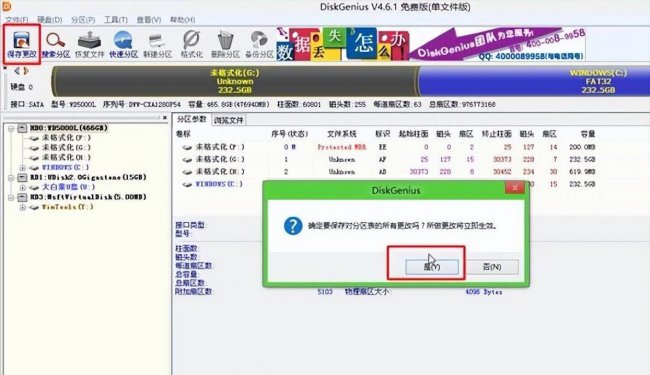Switch to the 分区参数 tab
Image resolution: width=650 pixels, height=375 pixels.
click(192, 119)
